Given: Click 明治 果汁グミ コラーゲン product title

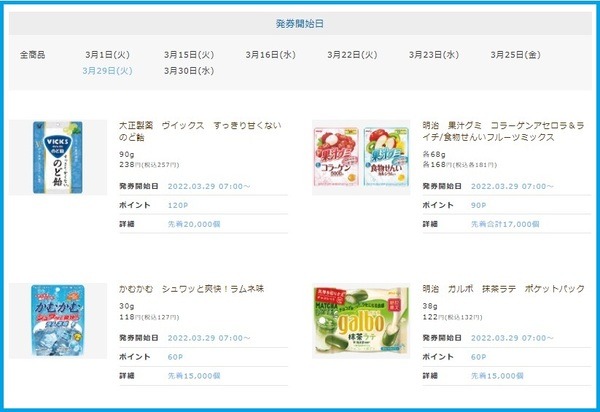Looking at the screenshot, I should click(x=503, y=131).
